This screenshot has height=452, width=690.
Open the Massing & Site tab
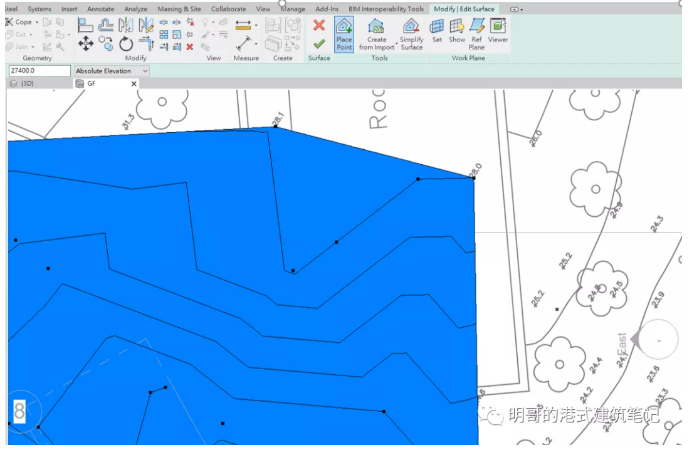coord(179,9)
